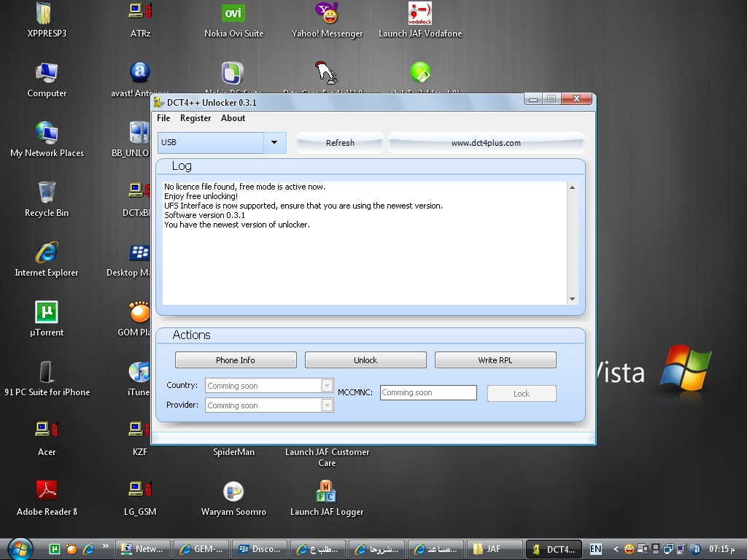Click the MCCMNC input field
The image size is (747, 560).
coord(428,392)
